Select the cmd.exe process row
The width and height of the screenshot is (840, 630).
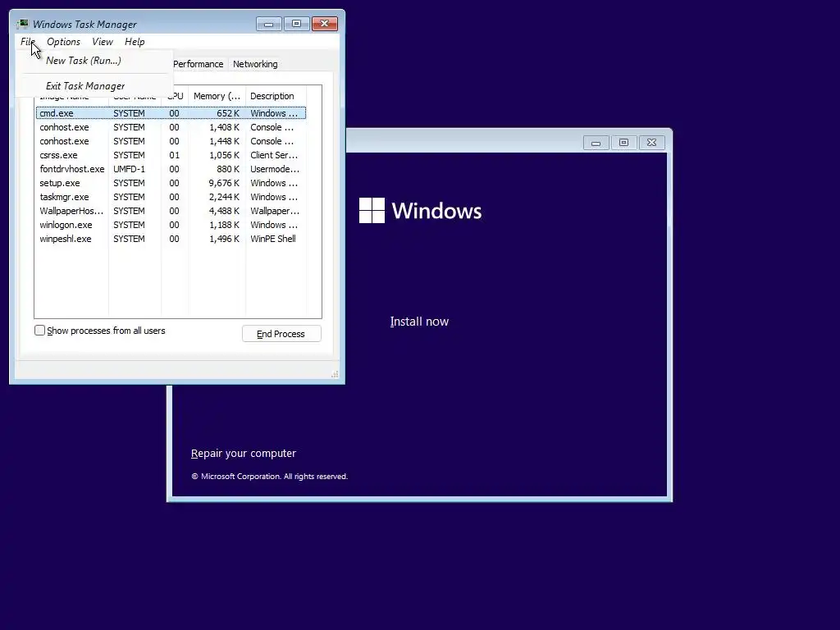[171, 113]
